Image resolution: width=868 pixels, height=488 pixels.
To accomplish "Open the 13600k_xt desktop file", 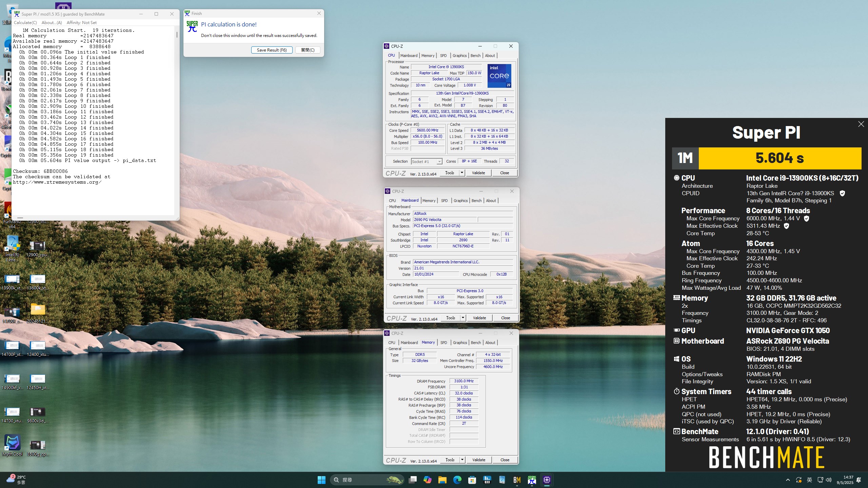I will click(x=38, y=282).
